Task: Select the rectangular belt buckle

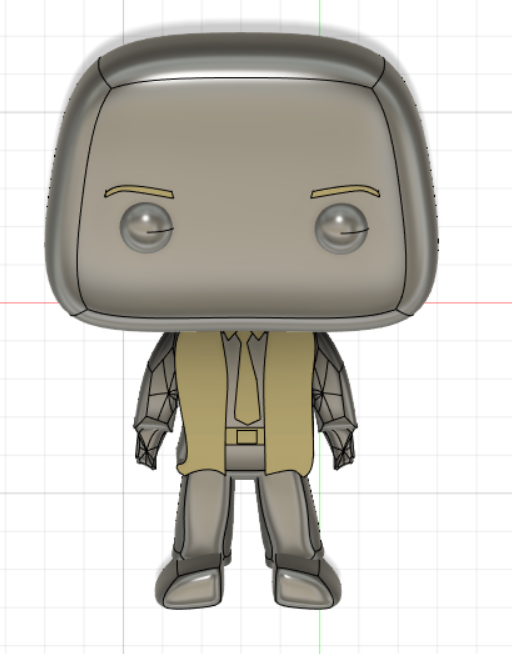Action: (x=247, y=437)
